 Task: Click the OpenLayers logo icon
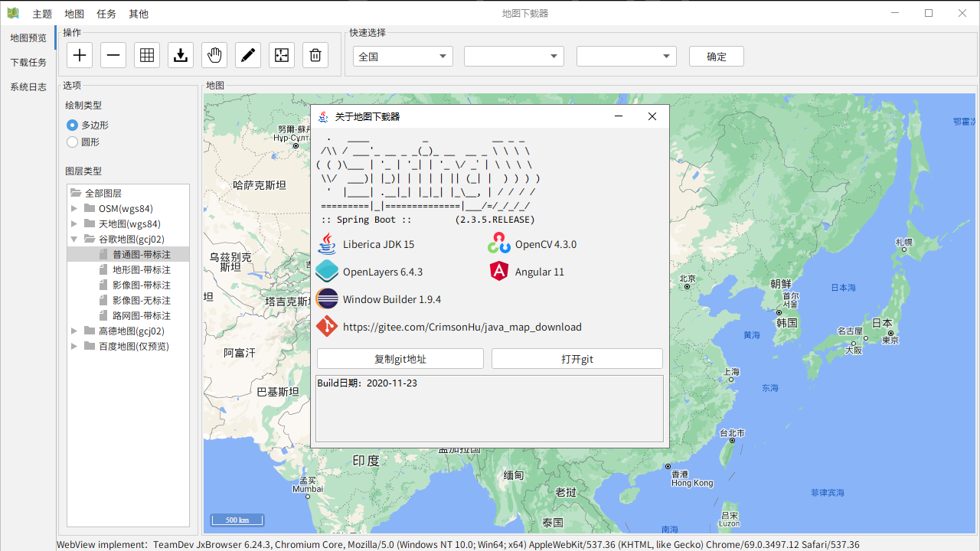tap(327, 272)
